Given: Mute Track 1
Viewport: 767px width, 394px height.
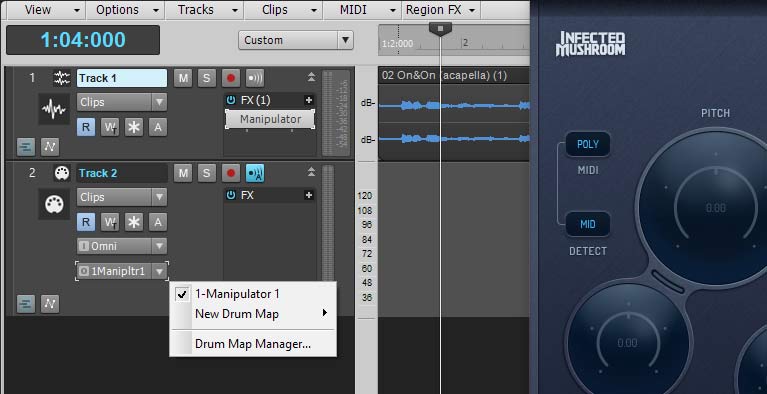Looking at the screenshot, I should coord(183,78).
